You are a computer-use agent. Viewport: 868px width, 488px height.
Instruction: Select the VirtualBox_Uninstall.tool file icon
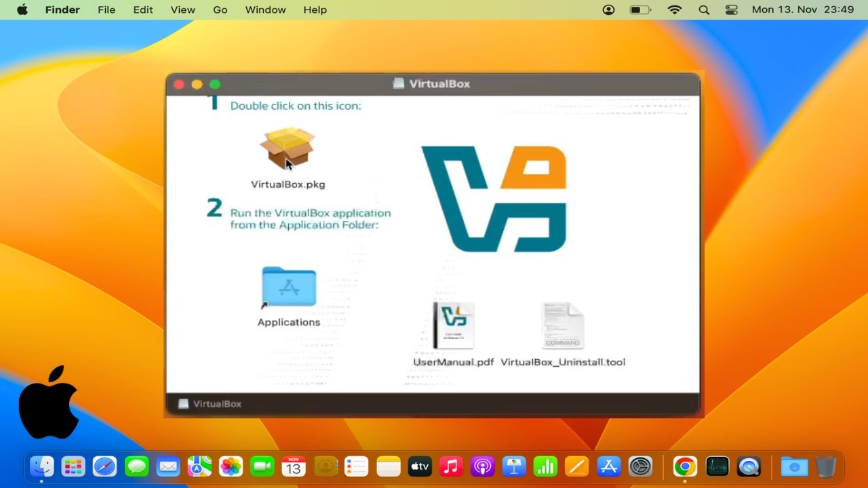point(563,325)
